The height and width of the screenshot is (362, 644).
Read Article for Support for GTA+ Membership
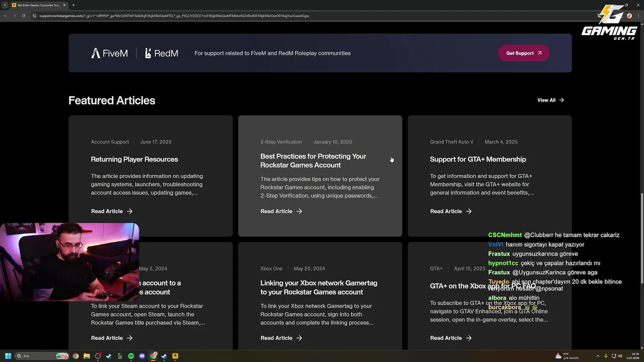tap(451, 211)
